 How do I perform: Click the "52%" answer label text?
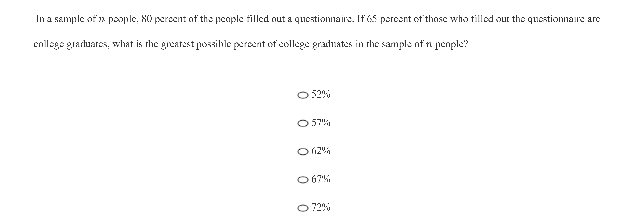pos(321,94)
